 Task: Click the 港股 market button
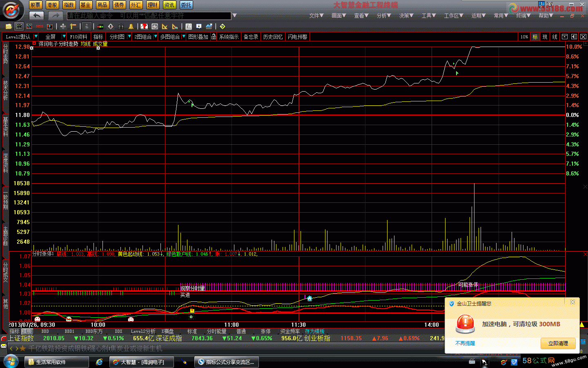52,5
